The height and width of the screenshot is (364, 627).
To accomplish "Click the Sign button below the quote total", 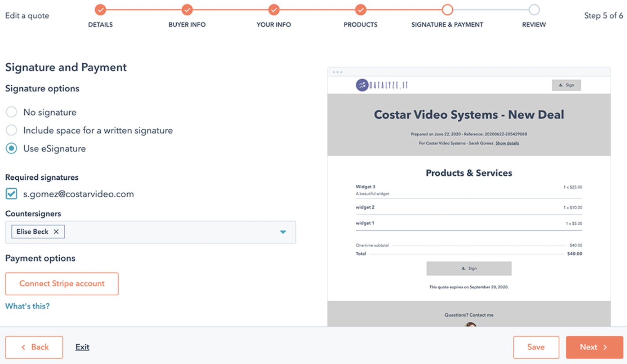I will coord(469,268).
